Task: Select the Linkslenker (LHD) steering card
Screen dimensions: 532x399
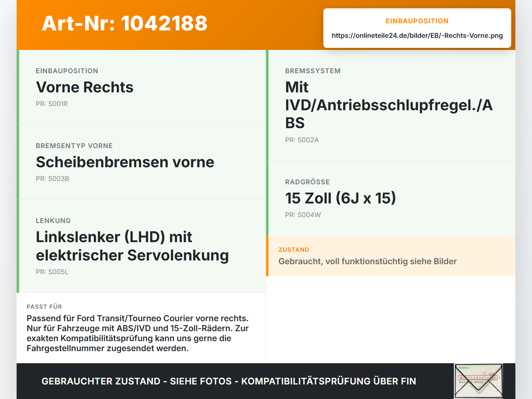Action: pyautogui.click(x=141, y=246)
